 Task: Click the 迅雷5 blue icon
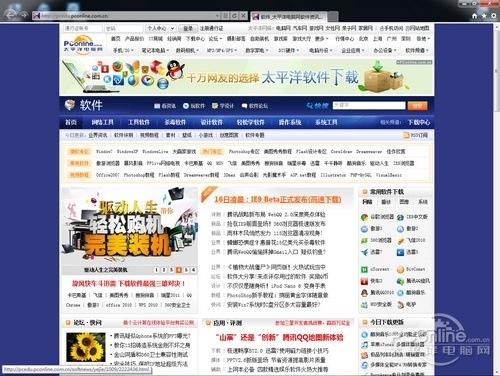(x=400, y=252)
